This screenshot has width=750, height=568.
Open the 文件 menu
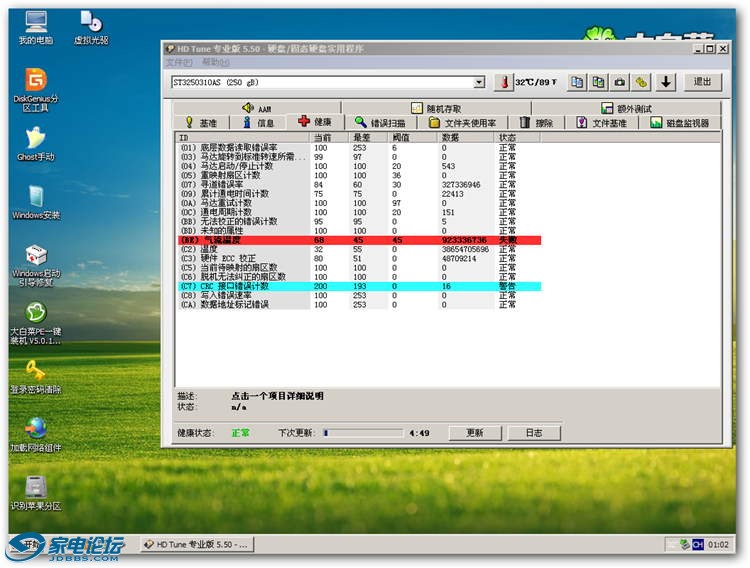tap(179, 62)
